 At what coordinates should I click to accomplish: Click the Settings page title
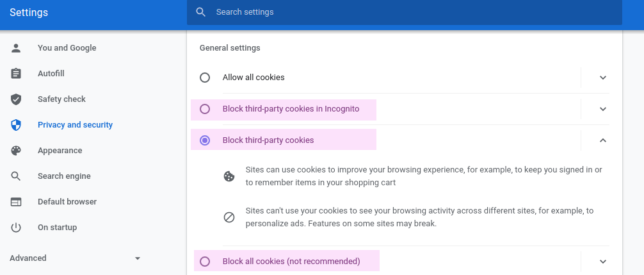coord(29,13)
